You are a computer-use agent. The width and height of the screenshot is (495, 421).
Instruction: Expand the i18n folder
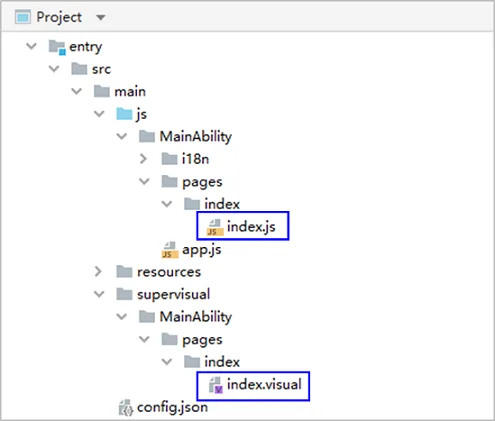tap(143, 159)
